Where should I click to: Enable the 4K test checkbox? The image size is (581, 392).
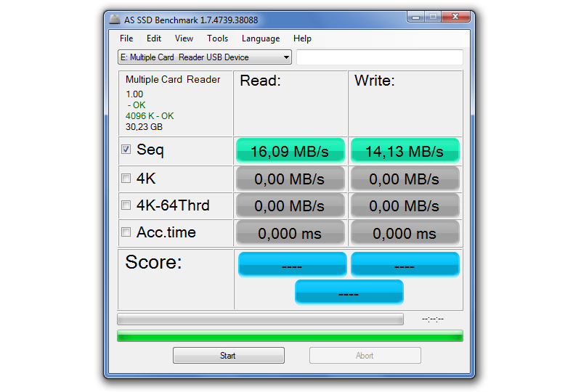(x=126, y=178)
